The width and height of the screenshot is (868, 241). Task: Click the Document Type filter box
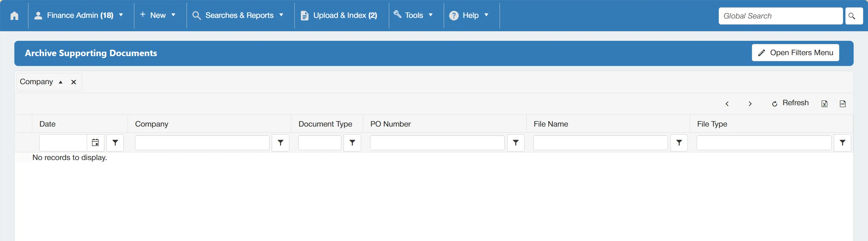pyautogui.click(x=320, y=143)
